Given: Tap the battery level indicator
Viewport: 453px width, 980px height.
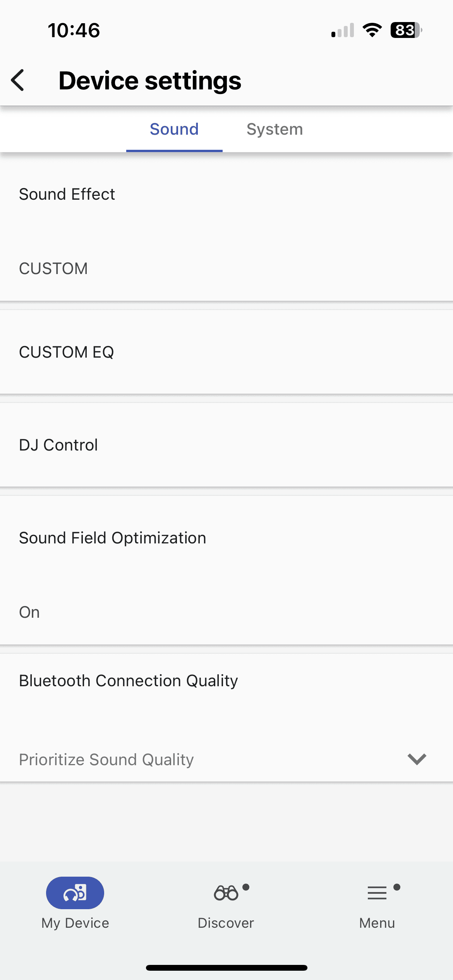Looking at the screenshot, I should tap(406, 30).
